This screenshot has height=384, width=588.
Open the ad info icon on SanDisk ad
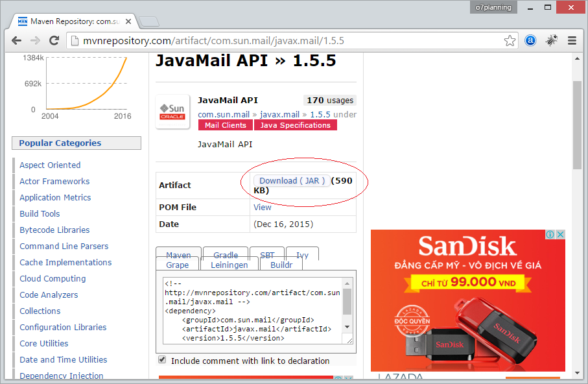click(550, 235)
